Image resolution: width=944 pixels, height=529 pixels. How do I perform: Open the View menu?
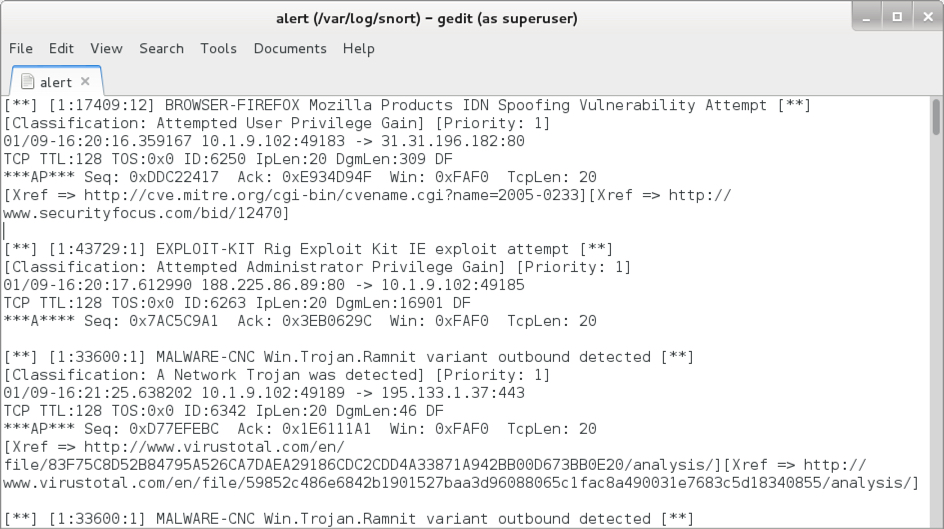click(107, 48)
